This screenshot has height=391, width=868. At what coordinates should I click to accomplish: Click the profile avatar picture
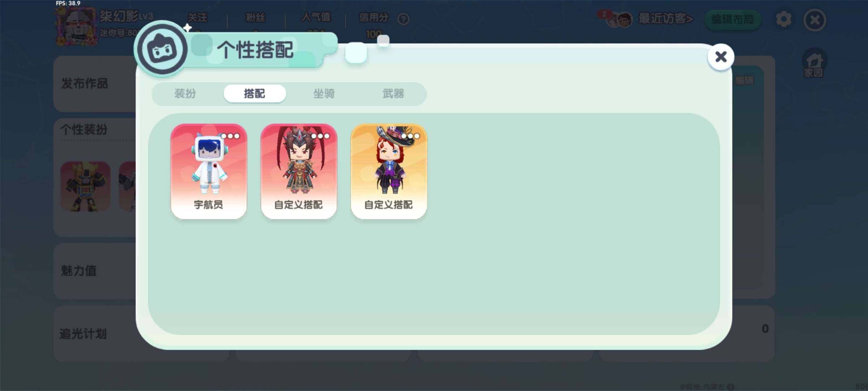(77, 27)
